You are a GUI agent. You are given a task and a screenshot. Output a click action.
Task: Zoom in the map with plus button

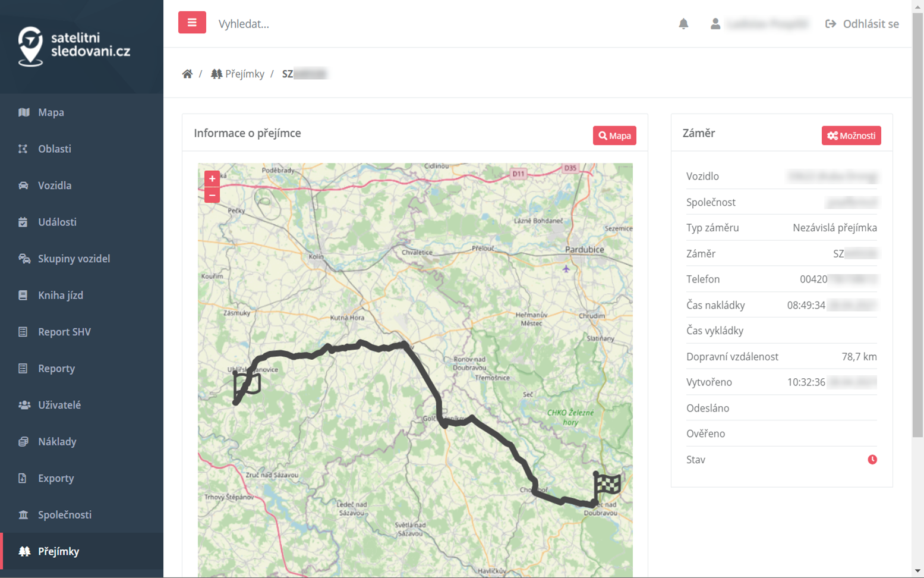[x=212, y=178]
